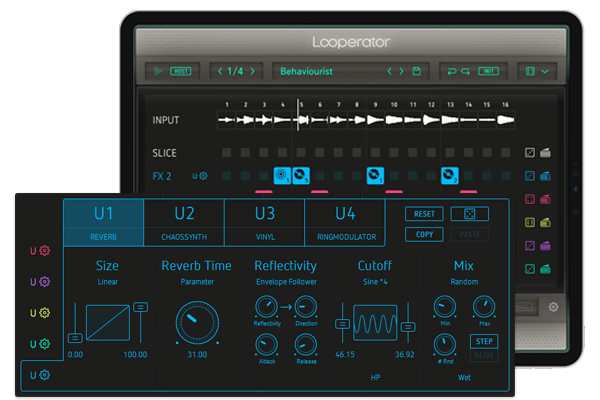Toggle FX 2 step 13 active cell
This screenshot has height=400, width=600.
[x=450, y=176]
